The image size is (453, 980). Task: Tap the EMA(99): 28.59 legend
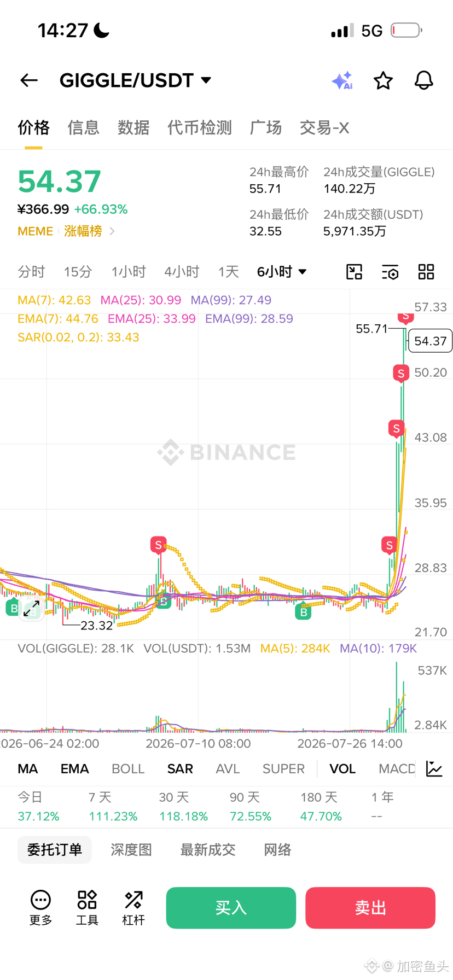click(249, 319)
